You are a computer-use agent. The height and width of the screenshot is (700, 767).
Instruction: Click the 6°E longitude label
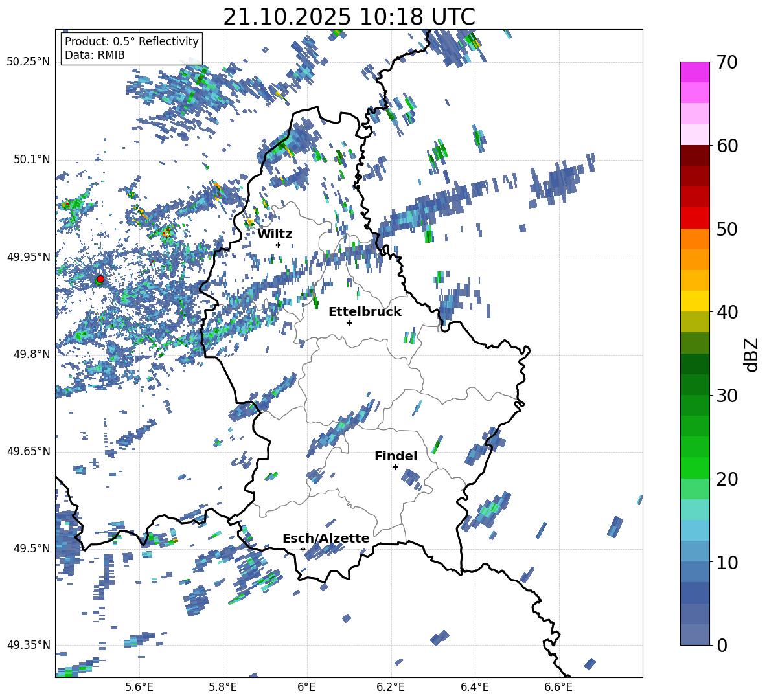click(x=306, y=687)
